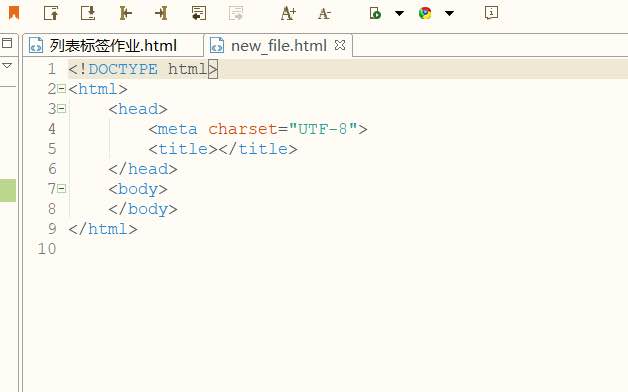The image size is (628, 392).
Task: Click line number 10 in the gutter
Action: tap(46, 249)
